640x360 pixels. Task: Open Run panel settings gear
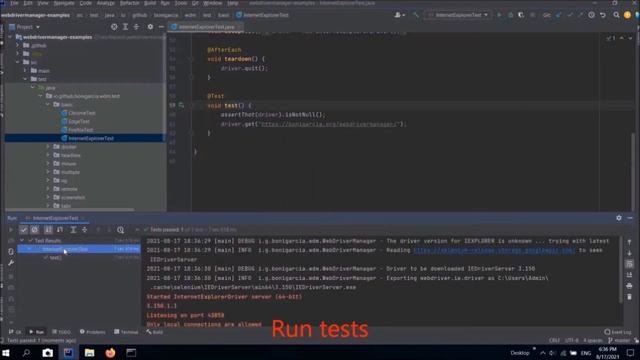[619, 218]
